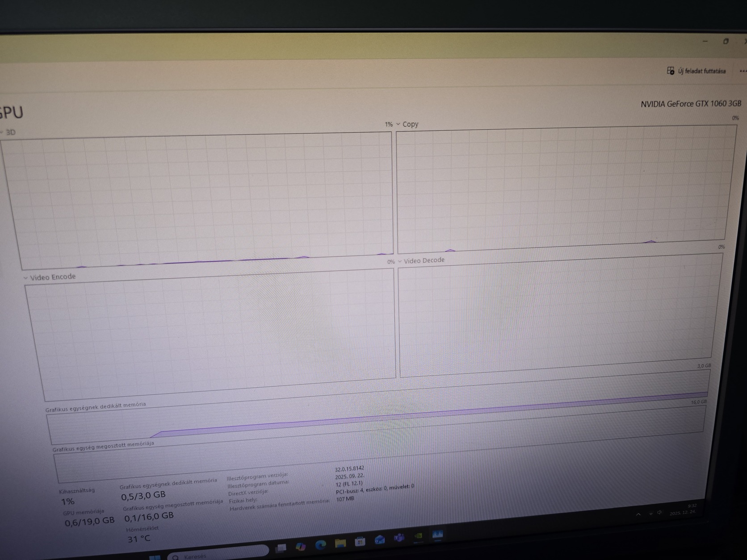
Task: Click the Task Manager taskbar icon
Action: click(x=438, y=534)
